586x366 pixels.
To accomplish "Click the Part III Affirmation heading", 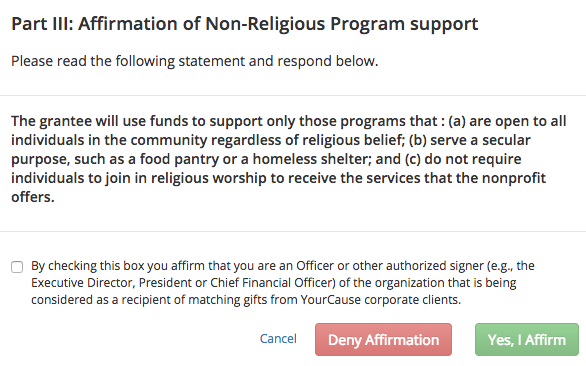I will pos(245,24).
